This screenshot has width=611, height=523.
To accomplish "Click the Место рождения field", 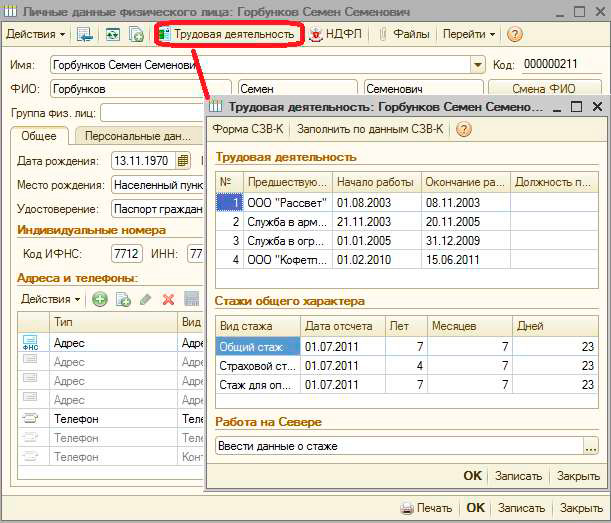I will point(158,185).
